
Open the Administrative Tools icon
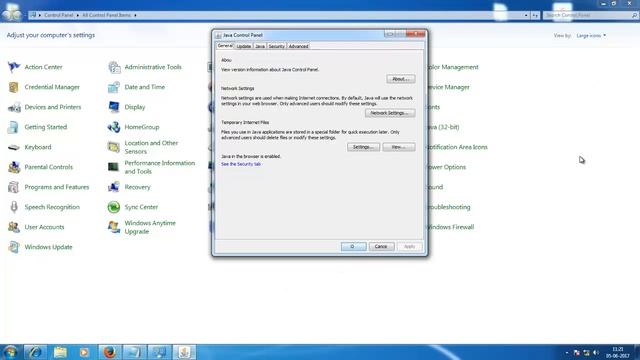114,67
